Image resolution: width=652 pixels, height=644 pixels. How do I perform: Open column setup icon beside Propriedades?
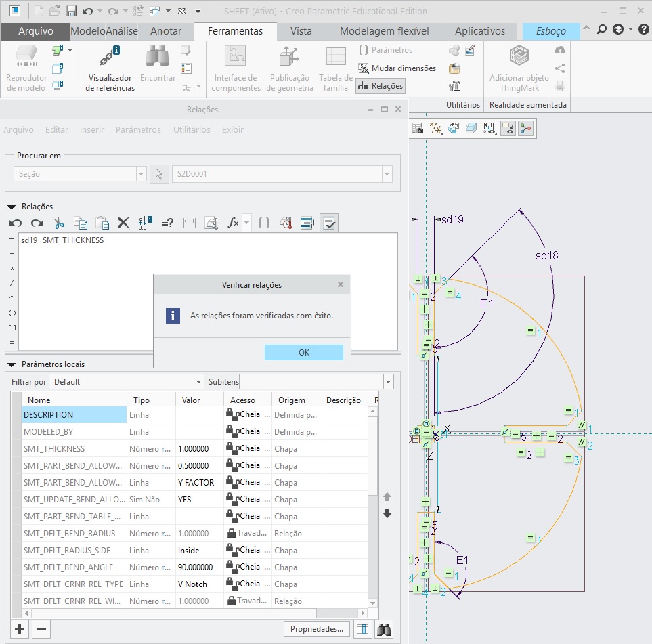pos(362,629)
